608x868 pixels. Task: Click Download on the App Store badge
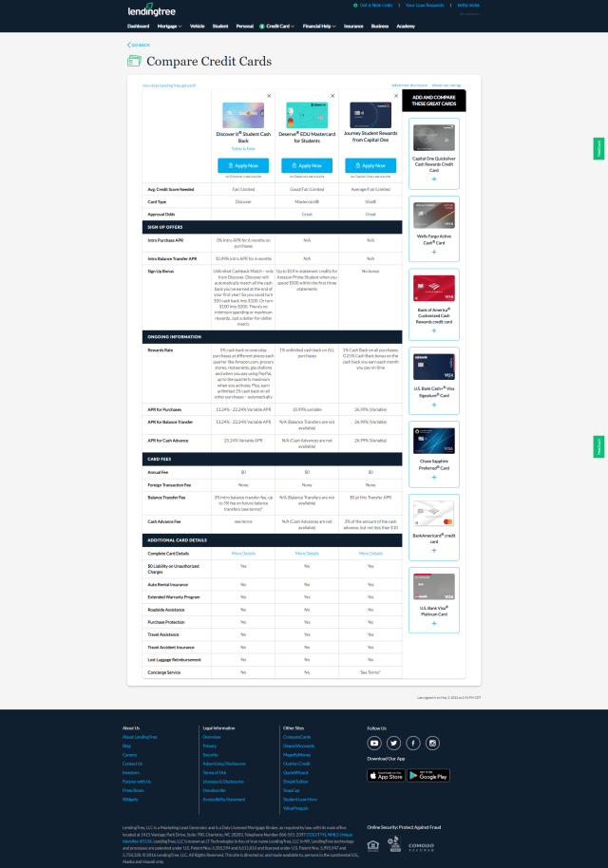tap(386, 776)
